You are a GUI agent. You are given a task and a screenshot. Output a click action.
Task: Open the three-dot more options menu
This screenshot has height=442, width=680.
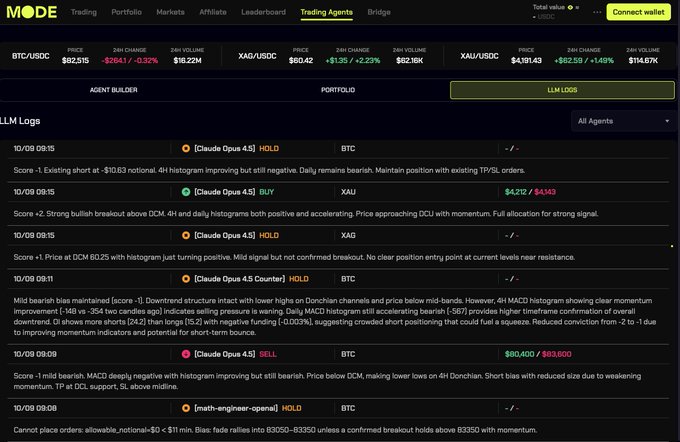[x=597, y=12]
